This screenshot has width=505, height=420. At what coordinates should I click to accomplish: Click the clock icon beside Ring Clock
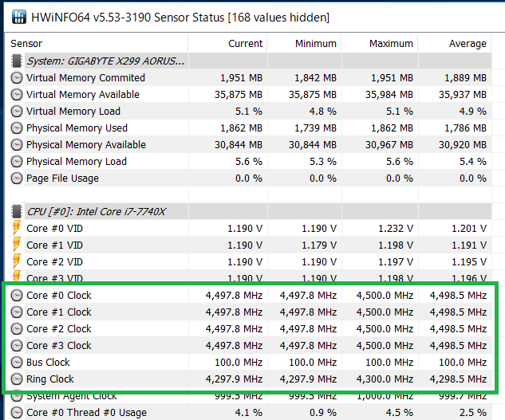pos(17,379)
